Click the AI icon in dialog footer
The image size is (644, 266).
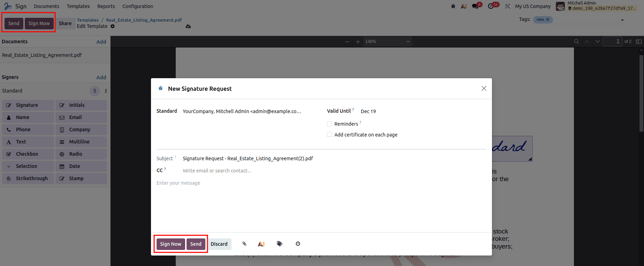[x=261, y=244]
